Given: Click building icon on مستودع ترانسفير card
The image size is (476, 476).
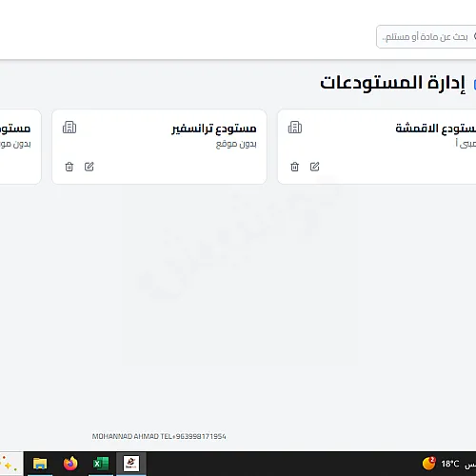Looking at the screenshot, I should click(69, 128).
